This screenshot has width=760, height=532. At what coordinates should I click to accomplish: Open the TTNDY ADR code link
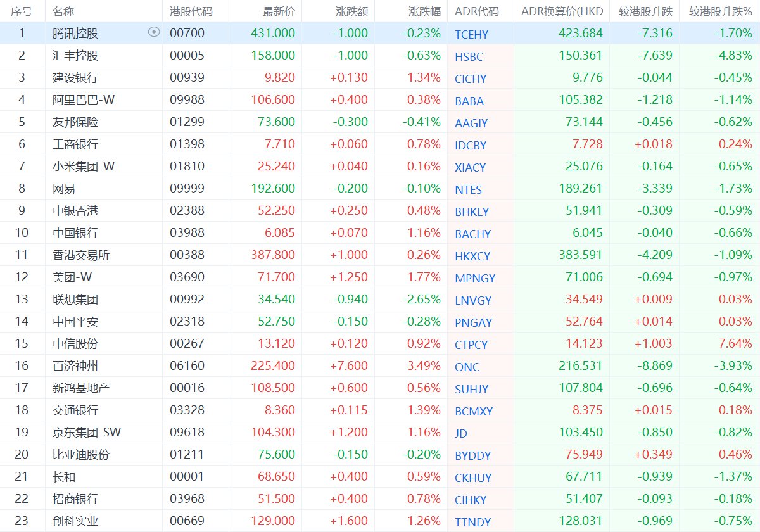point(472,522)
